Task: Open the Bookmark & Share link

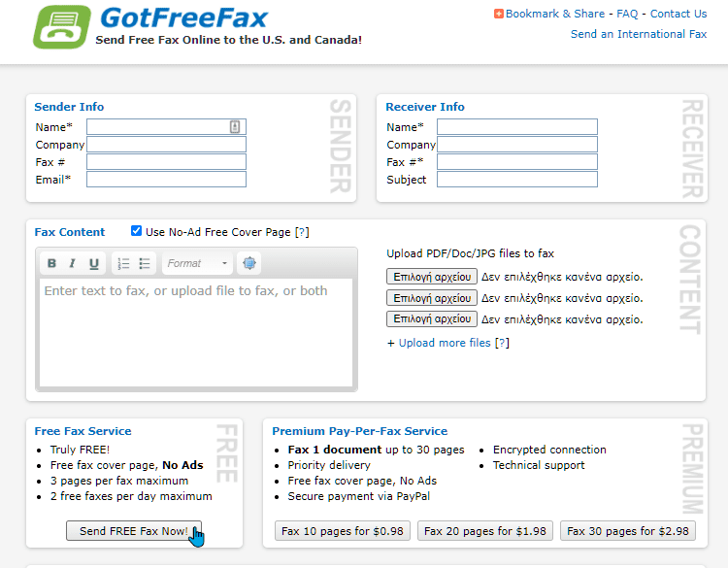Action: tap(555, 14)
